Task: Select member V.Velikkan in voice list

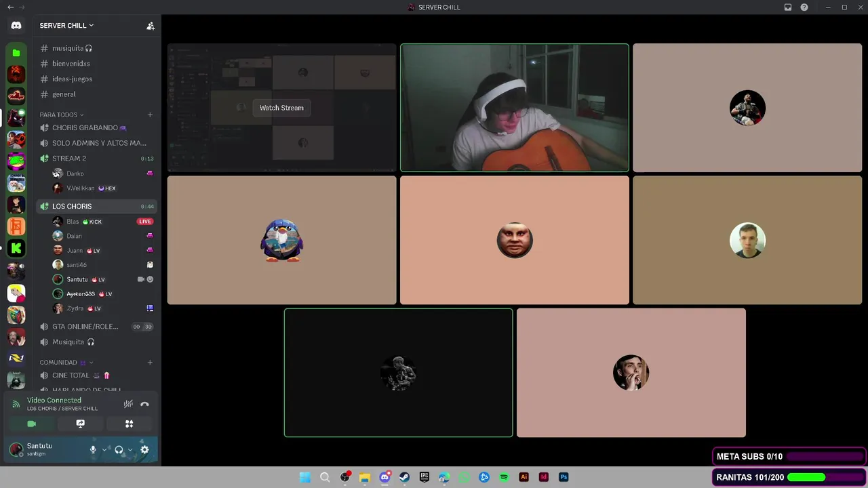Action: [x=103, y=188]
